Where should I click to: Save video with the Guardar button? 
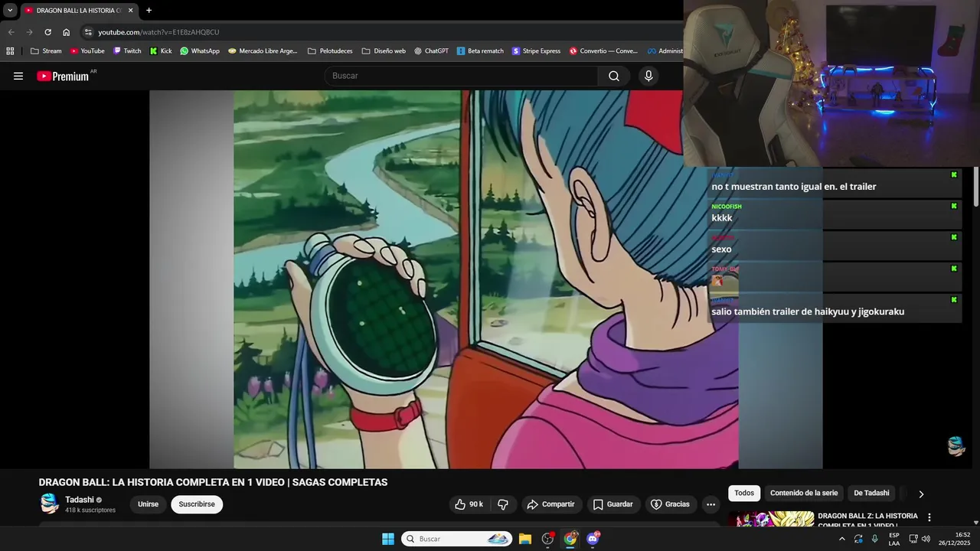614,504
